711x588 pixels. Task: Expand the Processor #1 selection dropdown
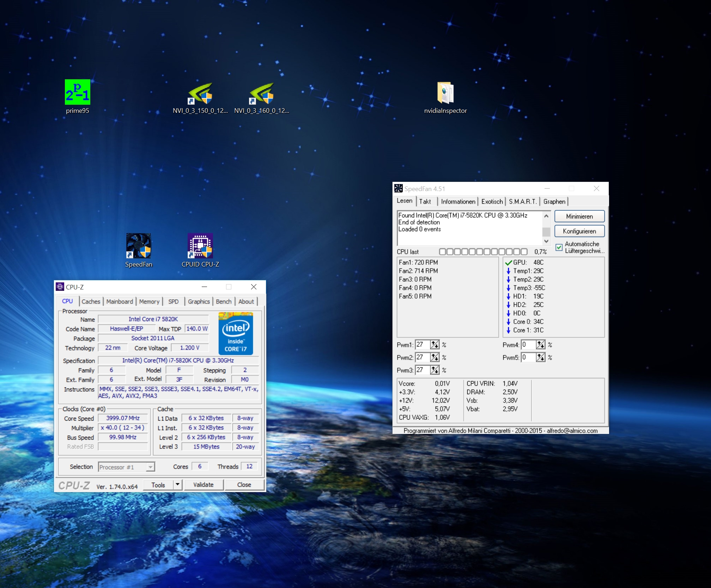point(151,467)
